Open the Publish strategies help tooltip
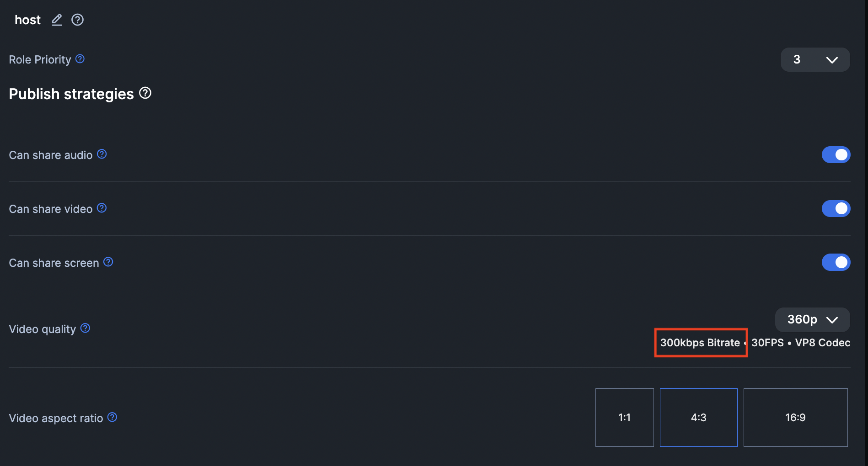The image size is (868, 466). click(145, 93)
